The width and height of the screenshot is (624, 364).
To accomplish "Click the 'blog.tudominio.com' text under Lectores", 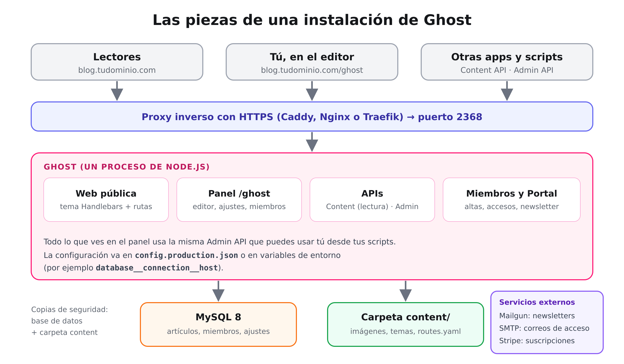I will click(117, 70).
